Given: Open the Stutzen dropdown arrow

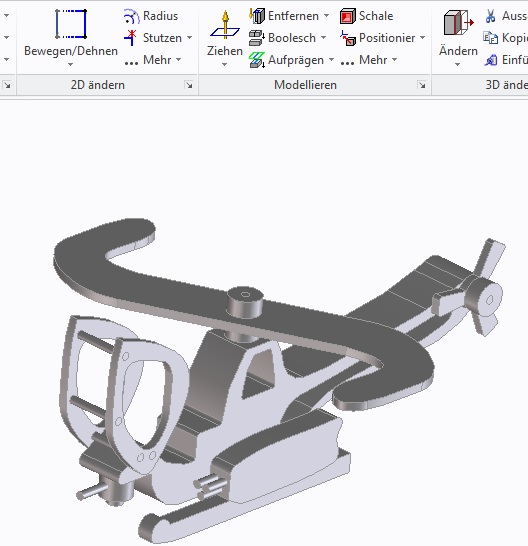Looking at the screenshot, I should point(189,37).
